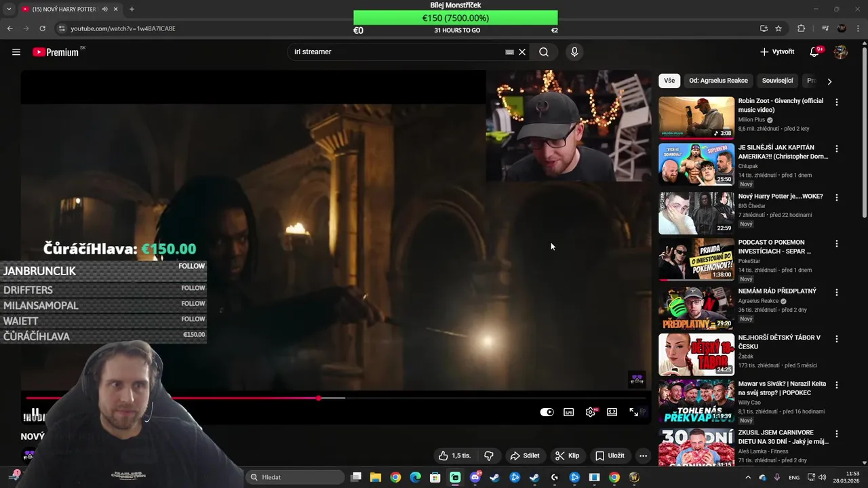Open File Explorer from the taskbar
868x488 pixels.
[376, 477]
